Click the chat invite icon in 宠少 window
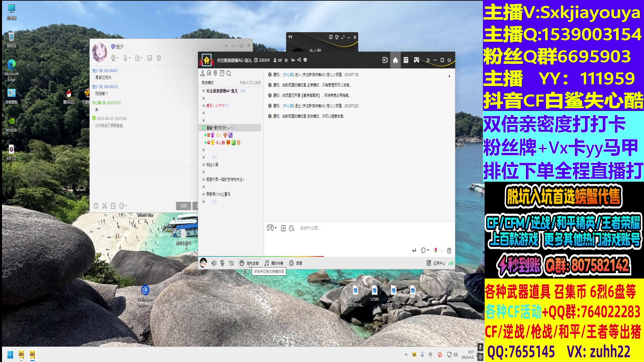644x362 pixels. pos(150,58)
